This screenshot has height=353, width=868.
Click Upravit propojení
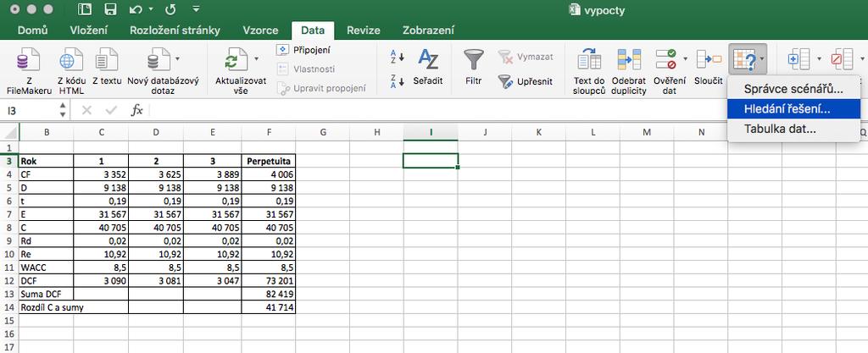[321, 88]
